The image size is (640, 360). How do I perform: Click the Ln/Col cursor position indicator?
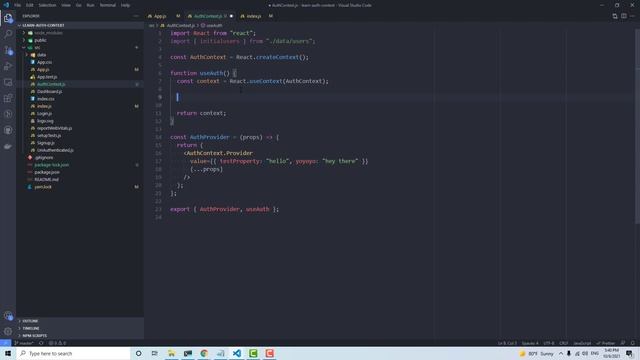tap(507, 343)
